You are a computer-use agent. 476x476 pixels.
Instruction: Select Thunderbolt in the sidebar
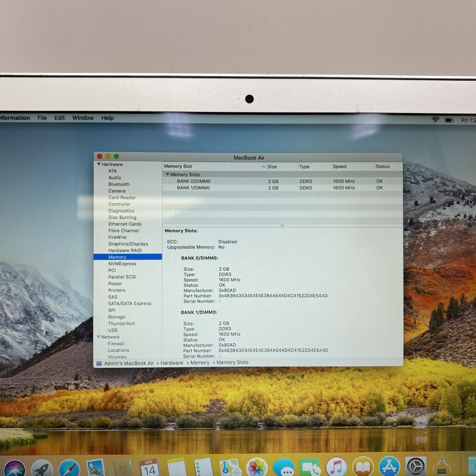122,324
